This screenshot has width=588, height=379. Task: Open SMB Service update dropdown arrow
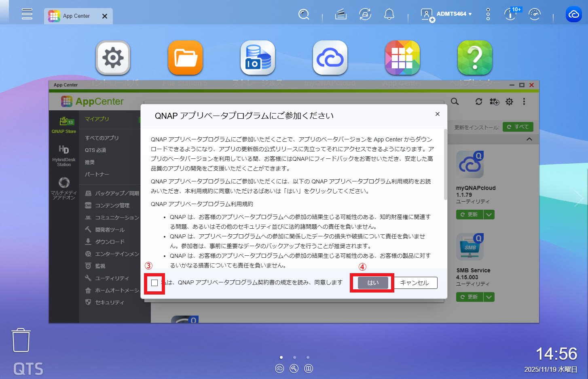489,297
